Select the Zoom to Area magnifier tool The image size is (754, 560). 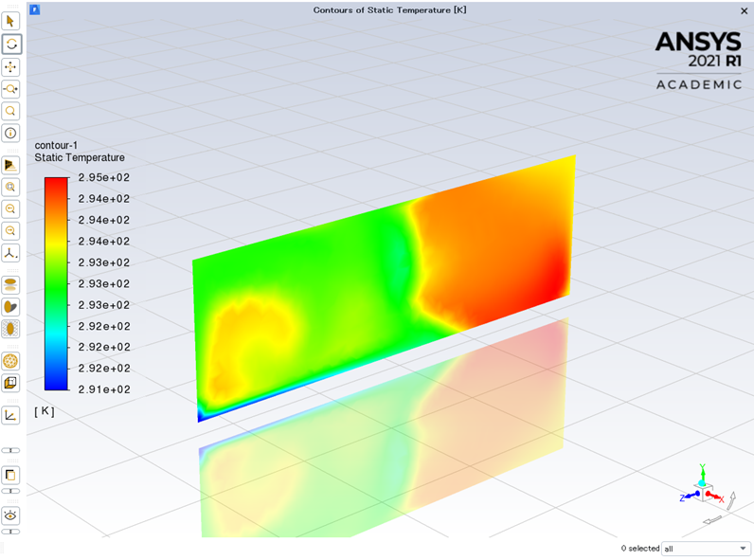click(10, 111)
